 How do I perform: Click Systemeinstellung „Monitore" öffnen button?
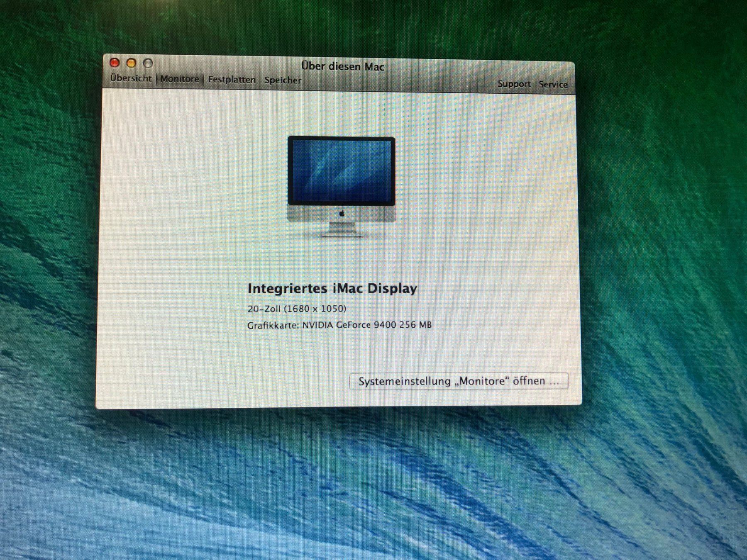coord(459,381)
